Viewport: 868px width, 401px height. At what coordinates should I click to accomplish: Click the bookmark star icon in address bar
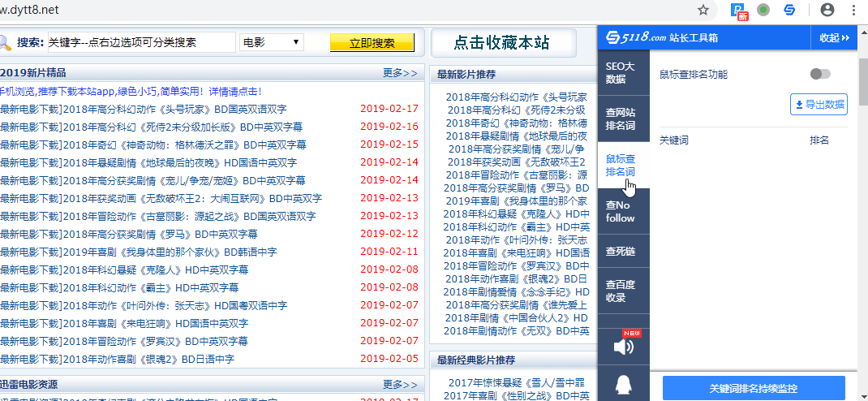[x=703, y=10]
